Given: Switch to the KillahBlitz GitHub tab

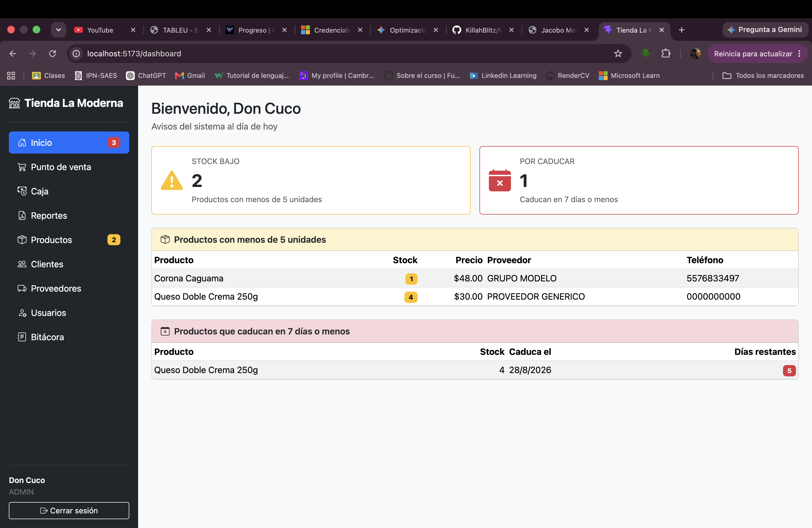Looking at the screenshot, I should click(x=483, y=30).
